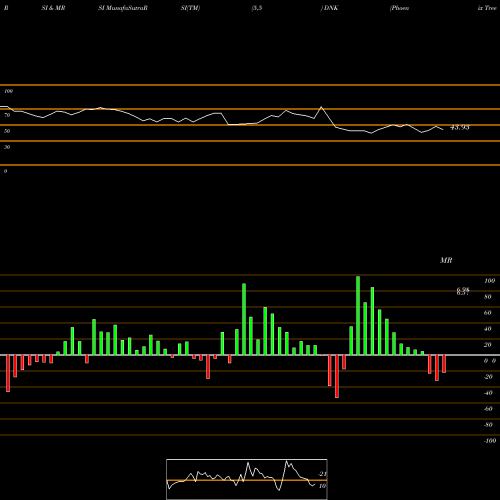
Task: Click the 80 label on the MR axis
Action: (x=488, y=297)
